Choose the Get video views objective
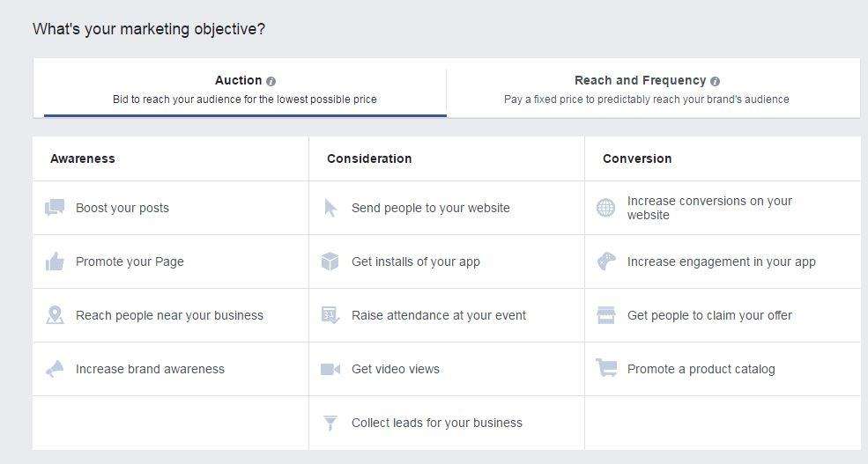 coord(447,369)
